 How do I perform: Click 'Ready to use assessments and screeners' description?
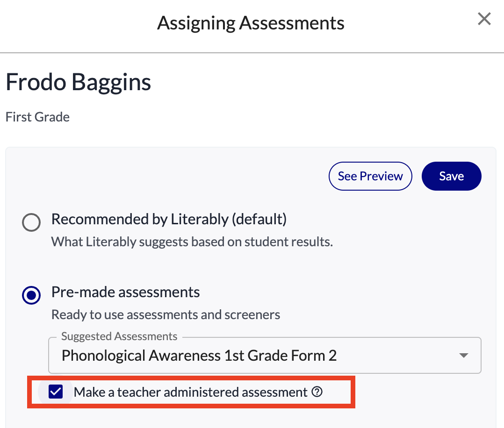click(166, 314)
